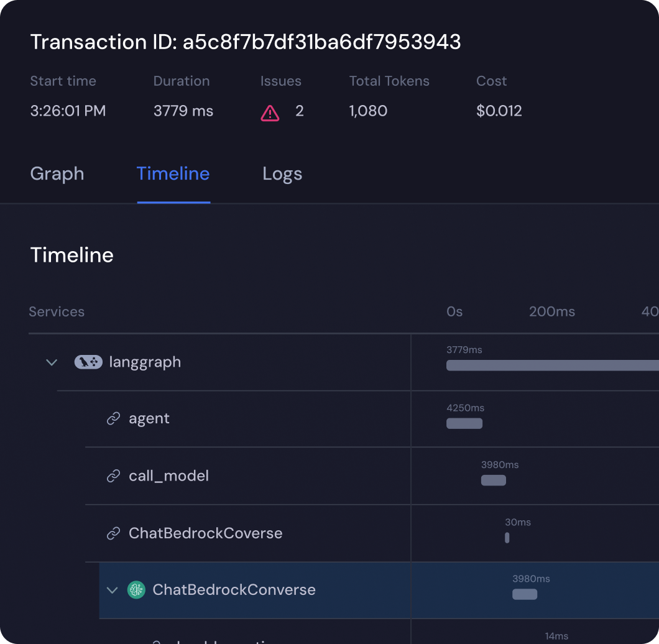Collapse the langgraph service row
Viewport: 659px width, 644px height.
pyautogui.click(x=52, y=362)
